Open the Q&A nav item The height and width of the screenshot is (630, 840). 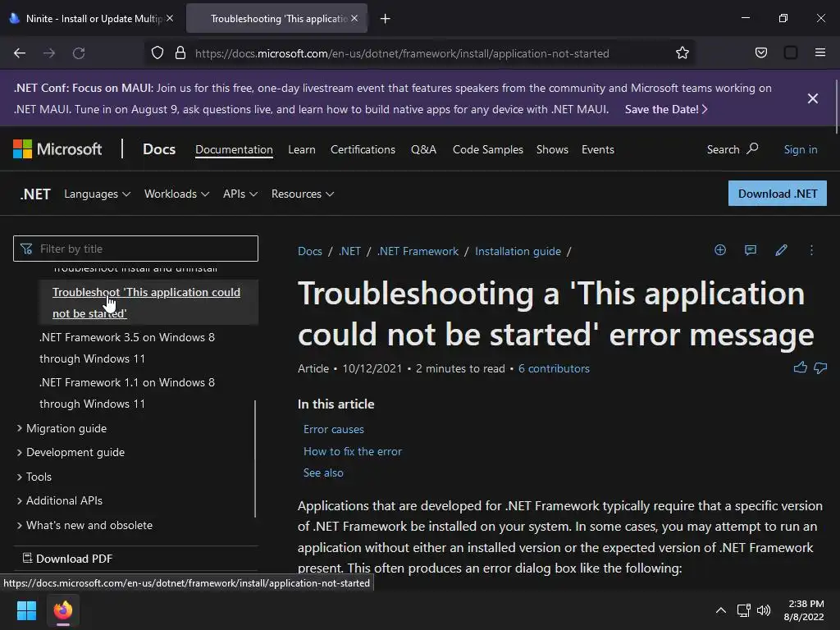424,149
